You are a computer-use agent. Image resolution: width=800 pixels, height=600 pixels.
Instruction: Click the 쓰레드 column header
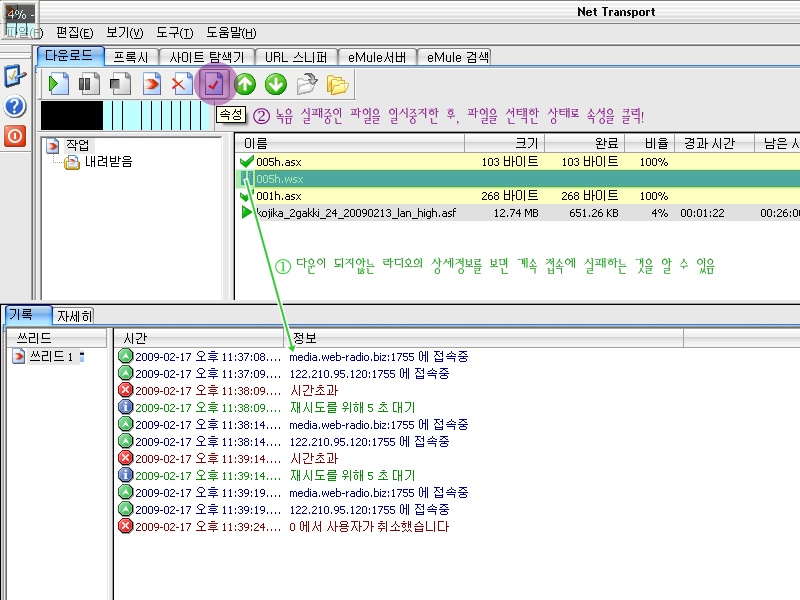[x=56, y=338]
